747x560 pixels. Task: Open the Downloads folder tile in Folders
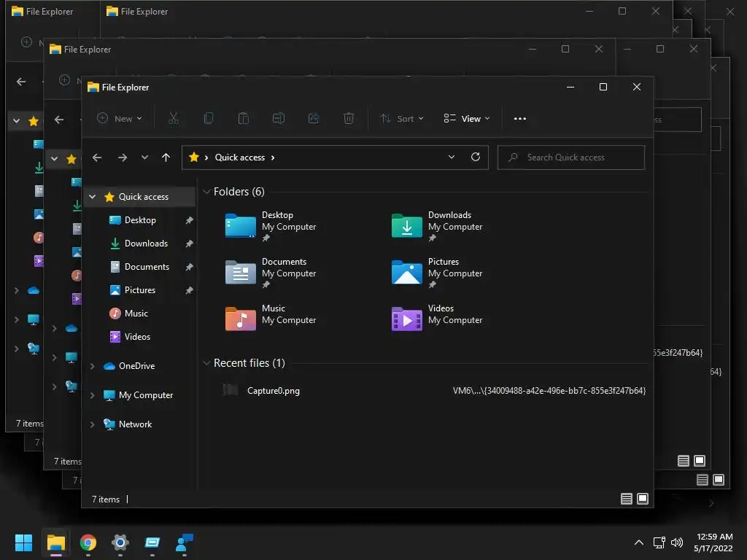[437, 226]
